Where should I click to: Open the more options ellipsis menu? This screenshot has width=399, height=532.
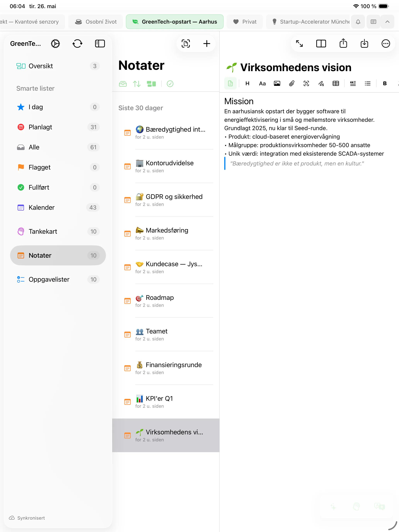[385, 43]
